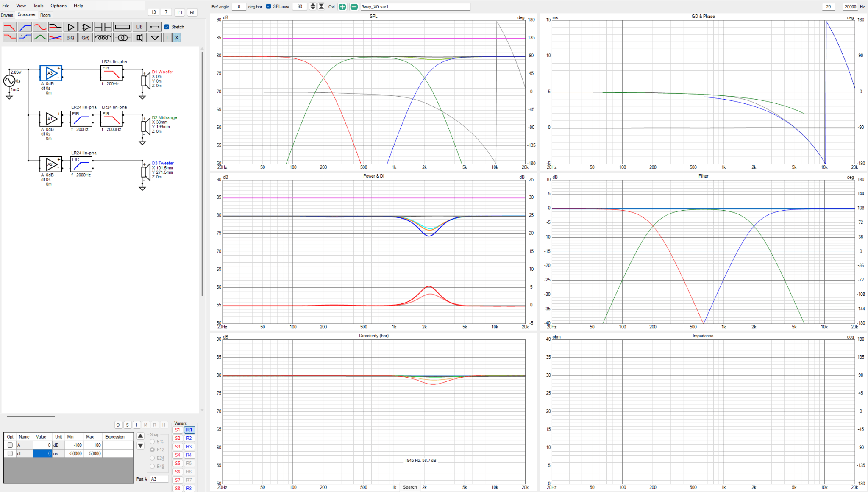The width and height of the screenshot is (868, 492).
Task: Tick the Opt checkbox for row dt
Action: click(10, 453)
